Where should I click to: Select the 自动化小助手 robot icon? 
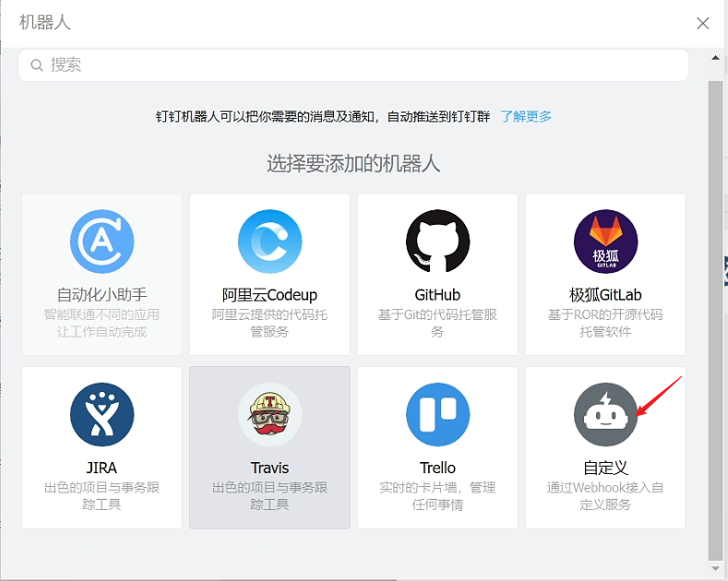point(102,242)
